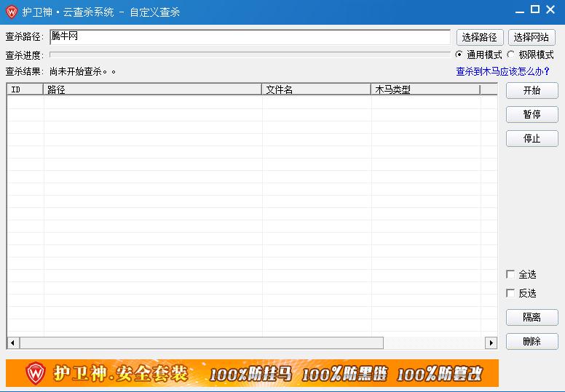Open the 查杀到木马应该怎么办? help link
The height and width of the screenshot is (392, 565).
pos(502,71)
